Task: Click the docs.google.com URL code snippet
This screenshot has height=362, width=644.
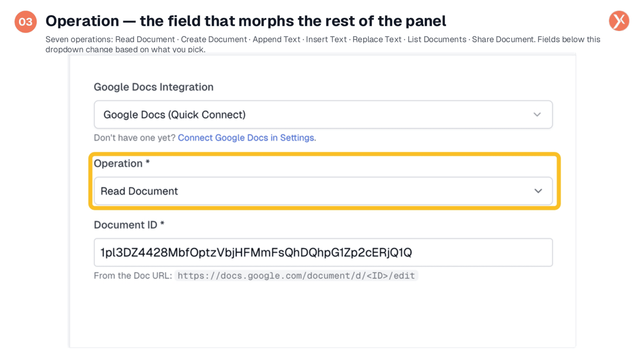Action: (296, 276)
